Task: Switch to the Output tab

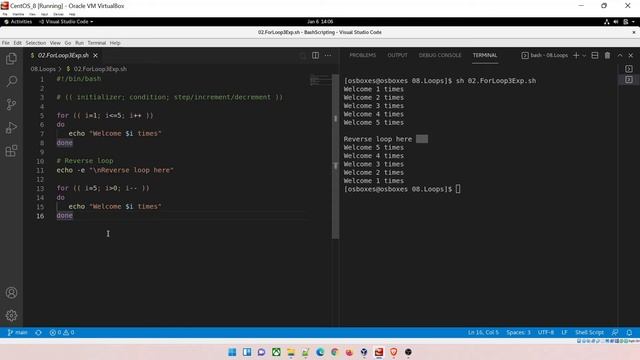Action: pos(398,55)
